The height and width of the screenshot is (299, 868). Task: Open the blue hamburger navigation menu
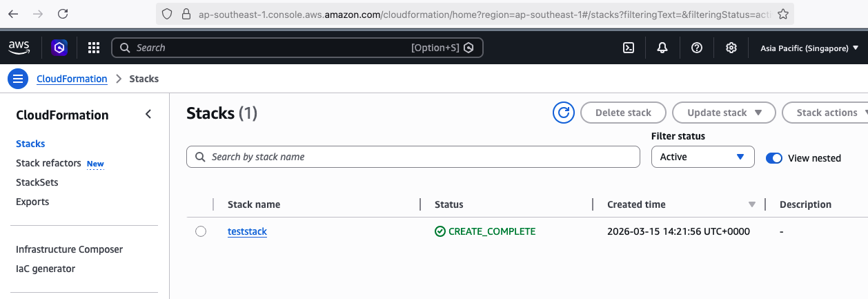(x=18, y=79)
